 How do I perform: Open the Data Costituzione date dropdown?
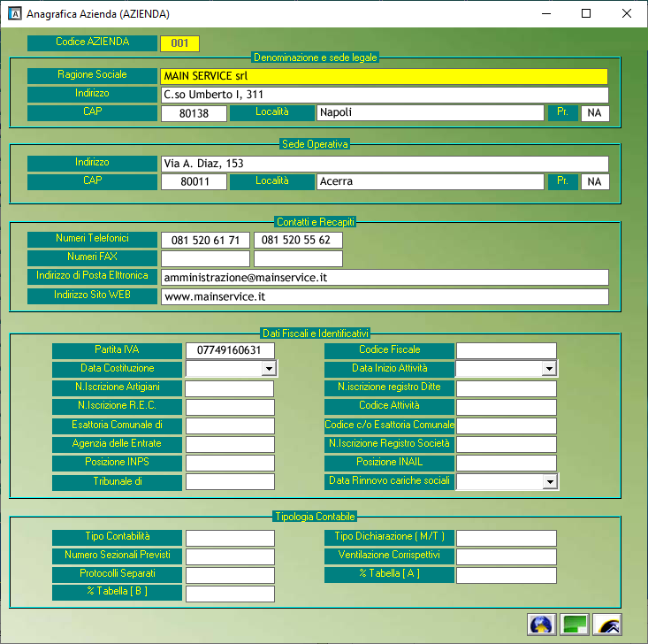269,368
